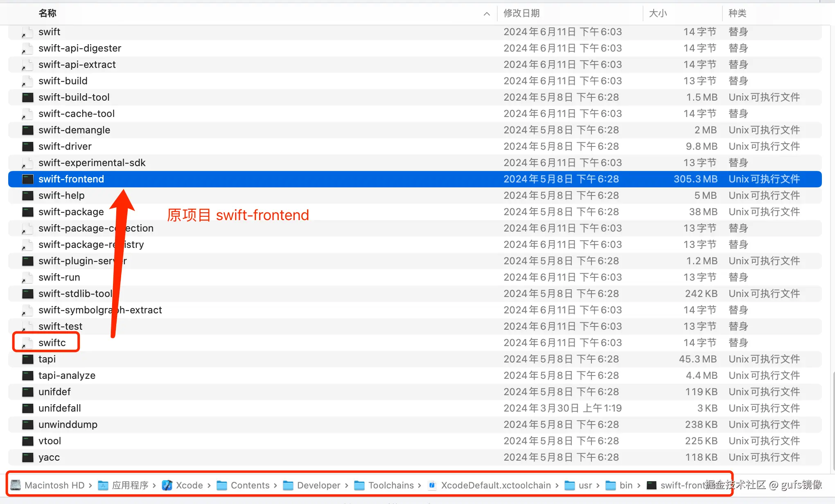Click the swift-driver executable icon
Image resolution: width=835 pixels, height=504 pixels.
coord(27,146)
